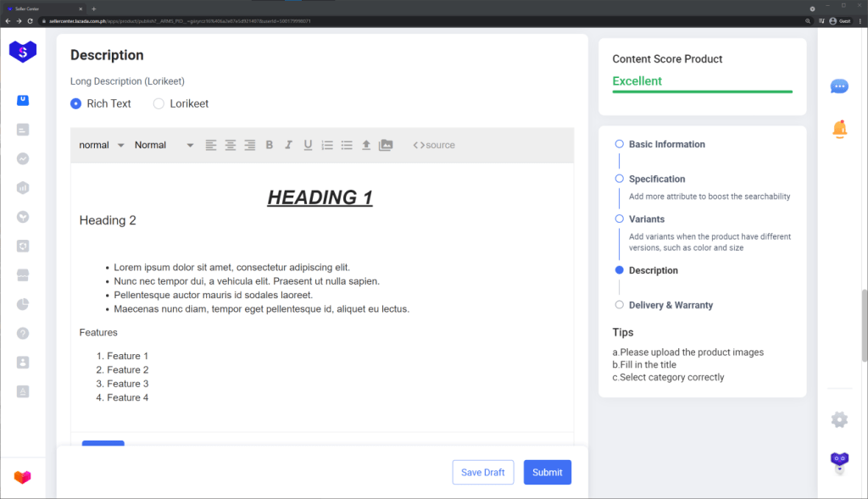Open the notification bell

tap(839, 130)
